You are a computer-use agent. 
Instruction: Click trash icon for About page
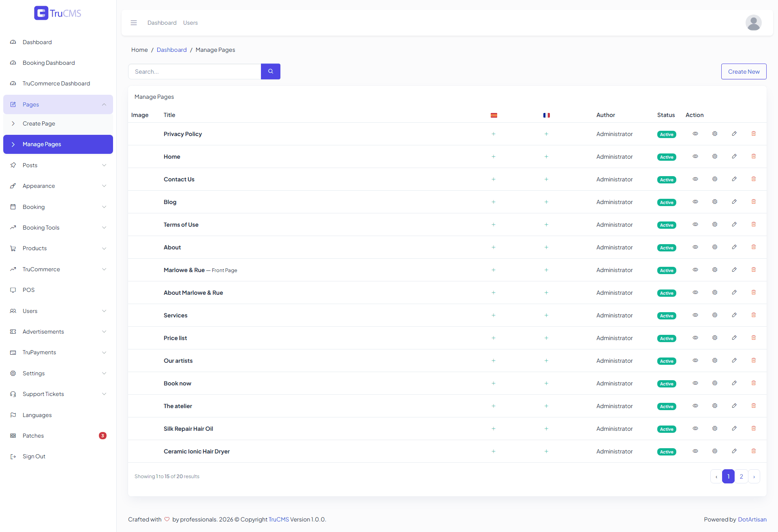click(754, 247)
